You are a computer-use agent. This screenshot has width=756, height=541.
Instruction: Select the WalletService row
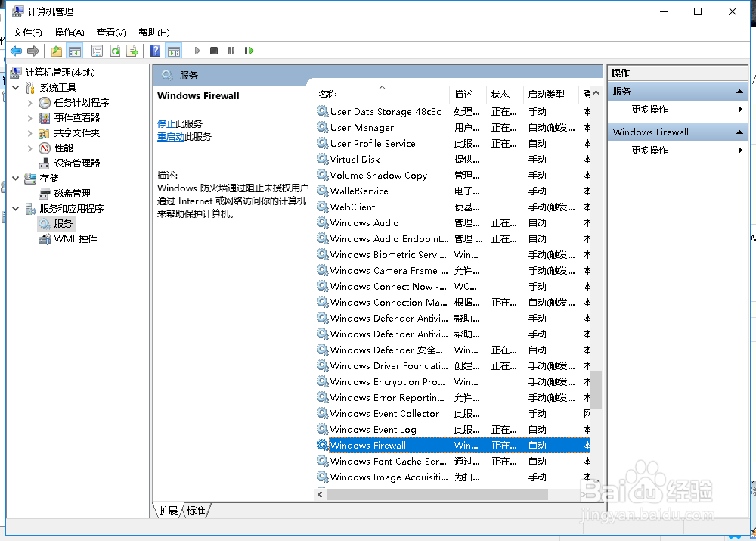(x=453, y=191)
